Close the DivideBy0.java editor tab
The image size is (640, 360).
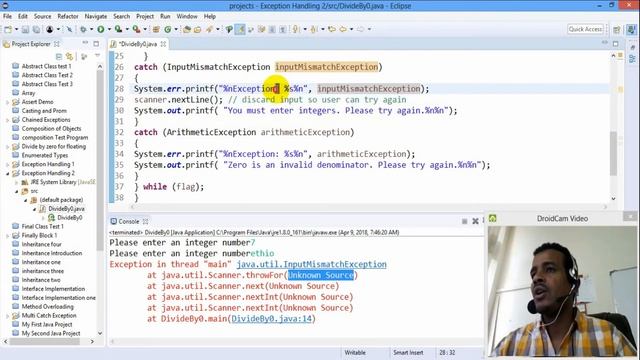click(x=163, y=44)
